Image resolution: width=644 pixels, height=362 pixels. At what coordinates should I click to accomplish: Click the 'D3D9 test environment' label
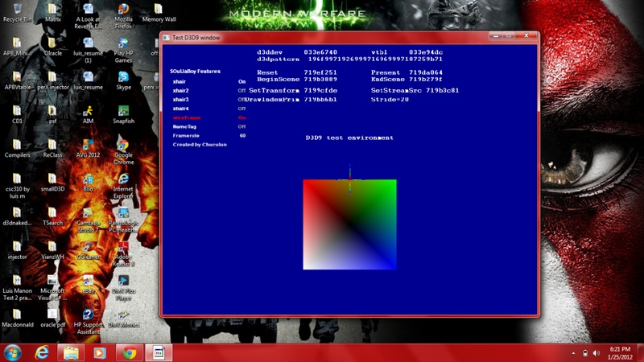coord(349,138)
